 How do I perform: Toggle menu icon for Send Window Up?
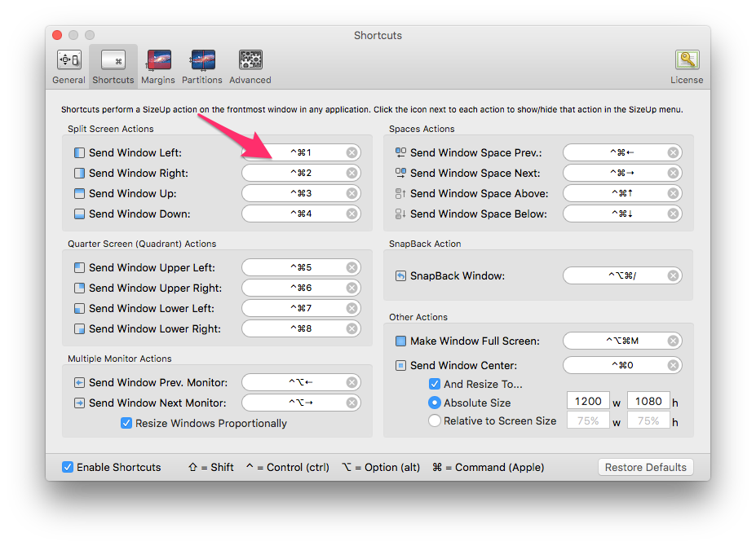[80, 194]
